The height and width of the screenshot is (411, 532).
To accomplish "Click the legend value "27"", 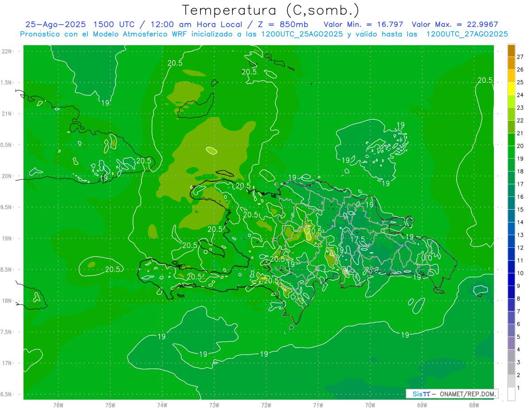I will point(520,57).
